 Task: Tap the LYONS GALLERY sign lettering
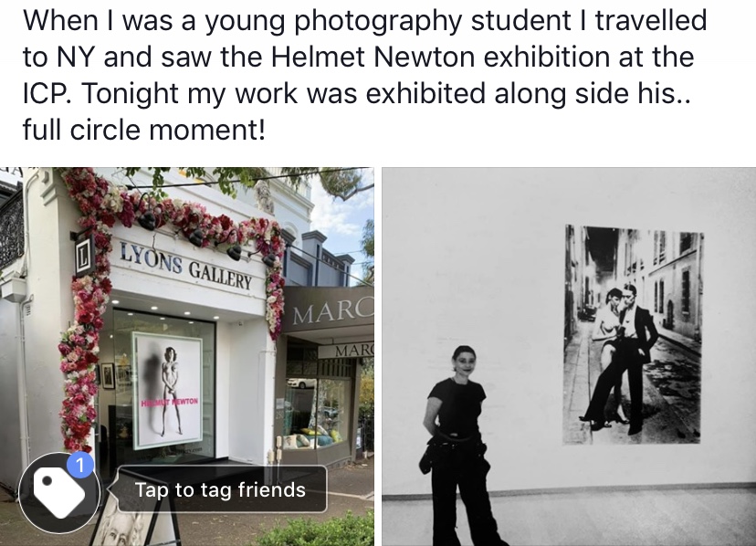(186, 266)
